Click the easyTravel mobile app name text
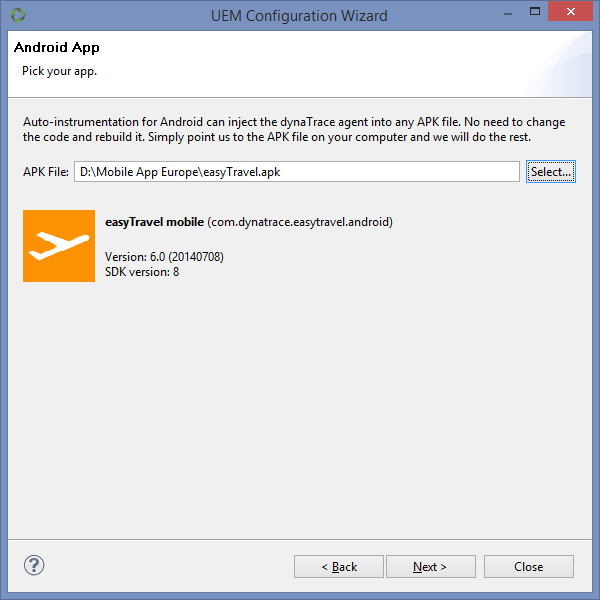Viewport: 600px width, 600px height. (x=154, y=222)
